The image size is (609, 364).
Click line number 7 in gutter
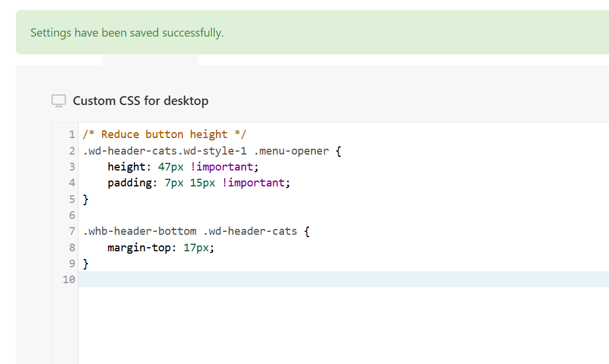(72, 231)
